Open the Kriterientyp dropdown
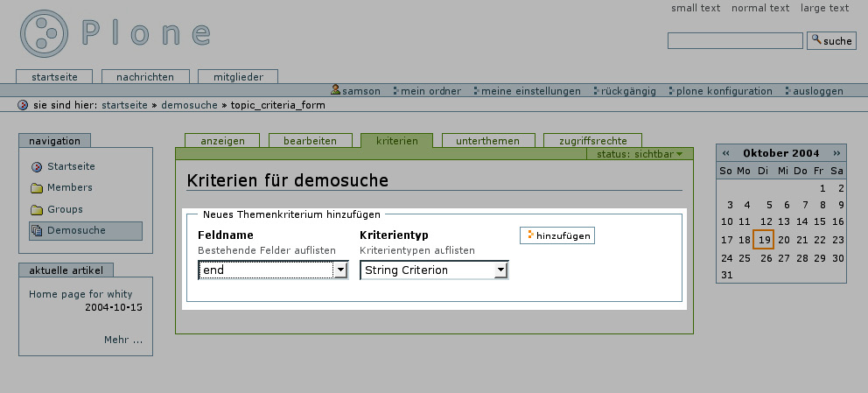 [500, 270]
